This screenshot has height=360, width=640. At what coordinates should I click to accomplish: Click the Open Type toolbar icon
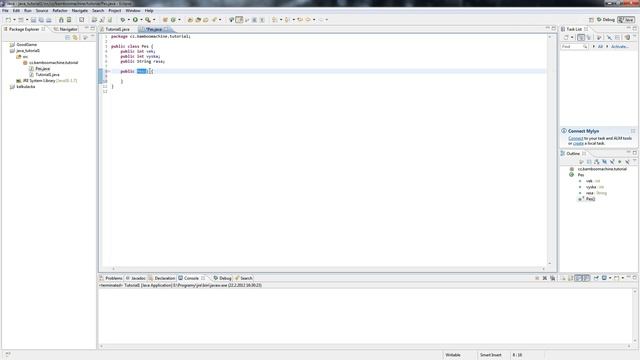click(190, 20)
